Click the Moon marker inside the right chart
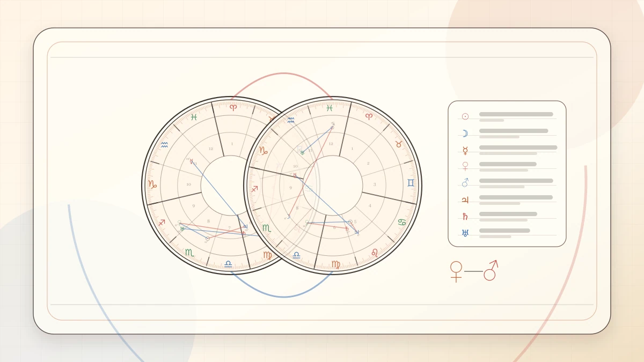 click(288, 217)
